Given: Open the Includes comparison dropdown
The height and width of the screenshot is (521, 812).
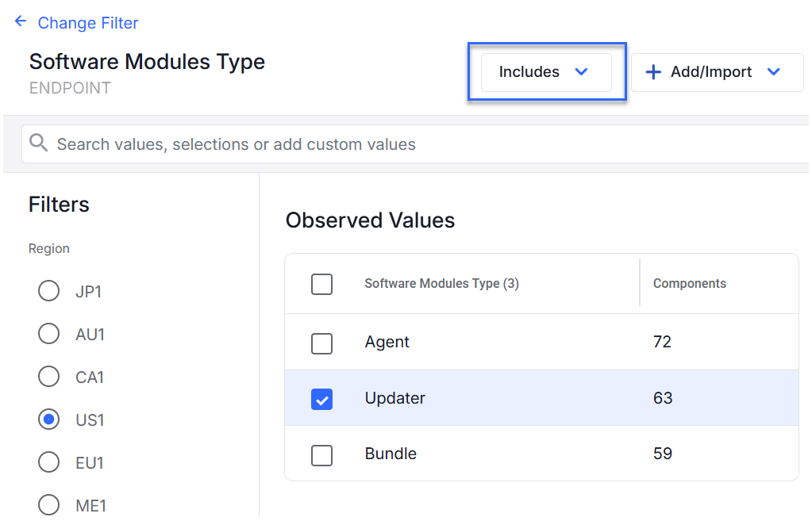Looking at the screenshot, I should click(x=546, y=71).
